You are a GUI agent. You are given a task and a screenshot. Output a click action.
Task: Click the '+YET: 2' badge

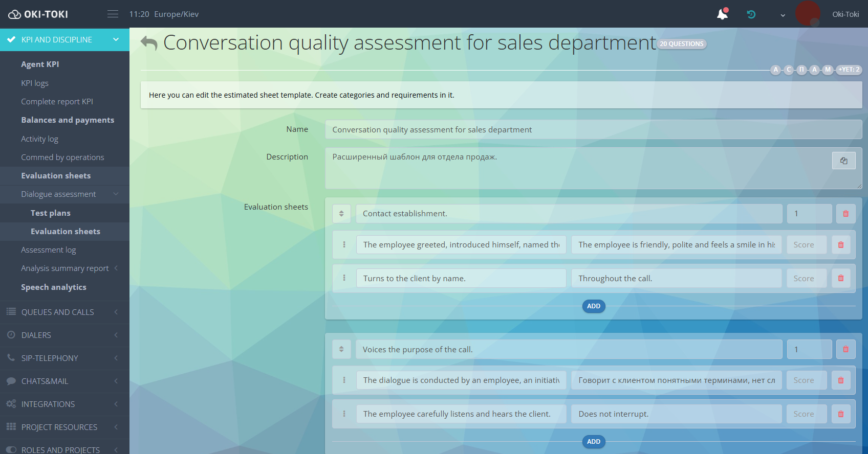pyautogui.click(x=849, y=70)
